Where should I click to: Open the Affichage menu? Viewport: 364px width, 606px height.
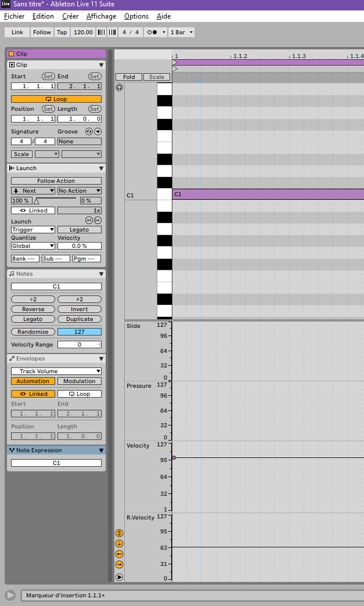(101, 16)
